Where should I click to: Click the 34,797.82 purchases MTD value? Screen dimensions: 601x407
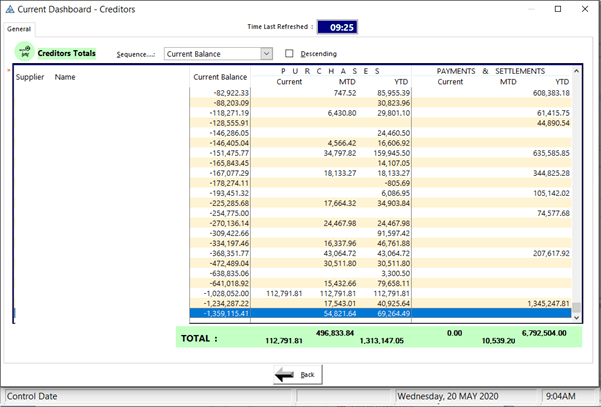coord(340,153)
